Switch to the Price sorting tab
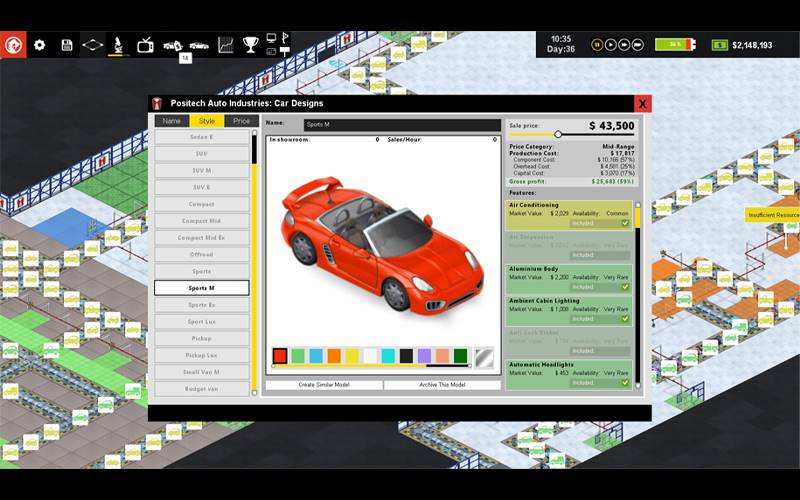The height and width of the screenshot is (500, 800). 241,121
